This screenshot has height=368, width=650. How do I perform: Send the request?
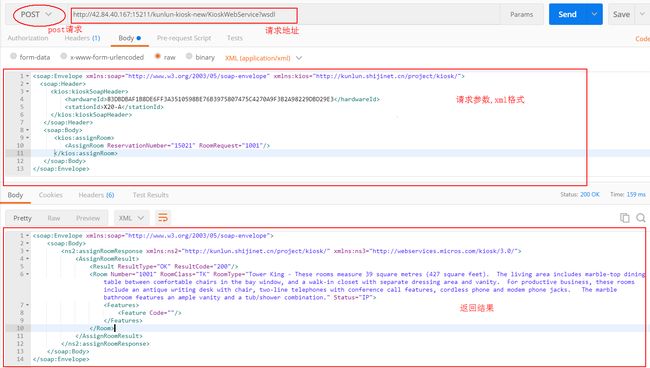pyautogui.click(x=567, y=15)
